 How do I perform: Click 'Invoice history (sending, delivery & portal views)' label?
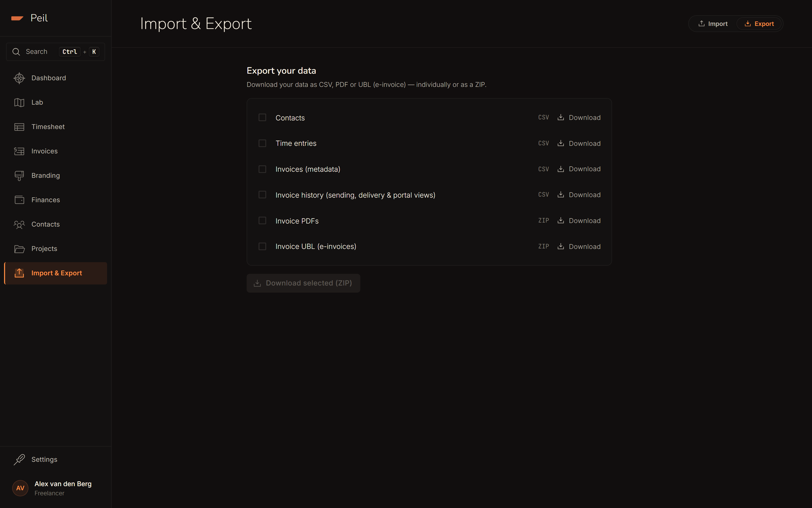[355, 195]
